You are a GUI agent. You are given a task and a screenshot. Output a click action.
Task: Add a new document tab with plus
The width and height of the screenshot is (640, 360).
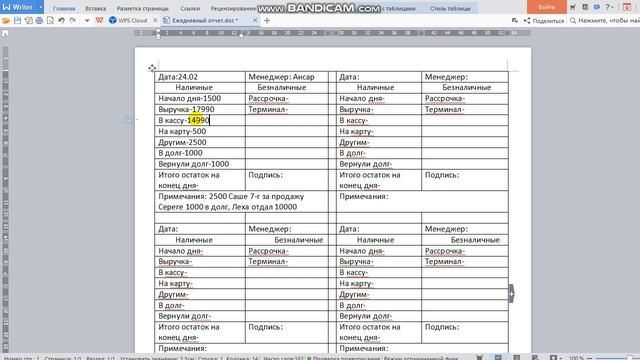click(x=267, y=20)
